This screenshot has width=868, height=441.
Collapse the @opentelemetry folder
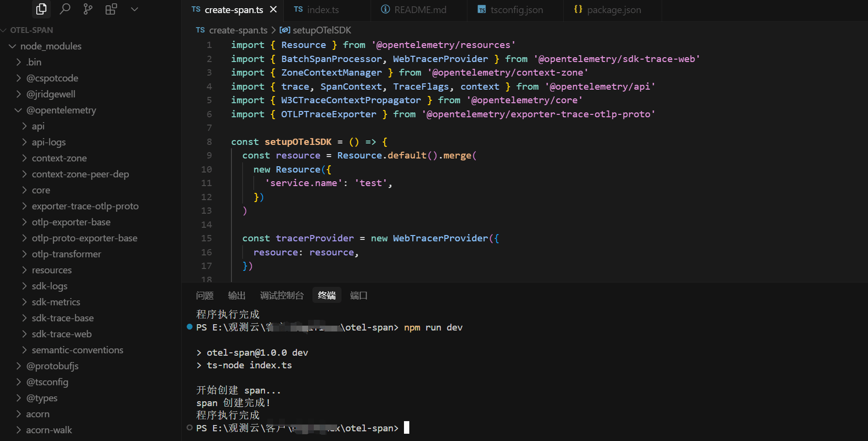[x=18, y=110]
